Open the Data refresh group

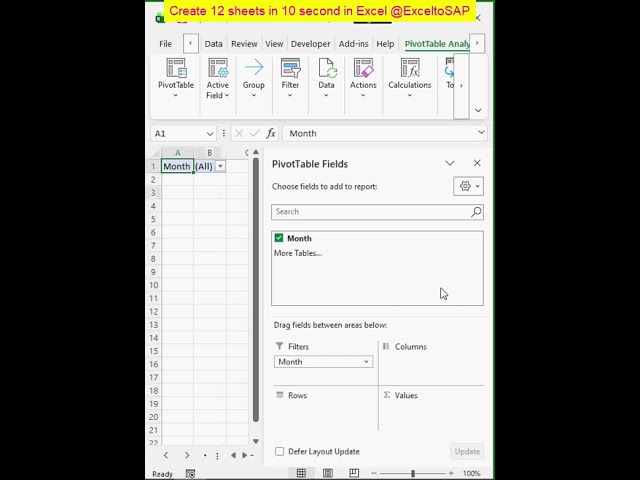click(326, 78)
